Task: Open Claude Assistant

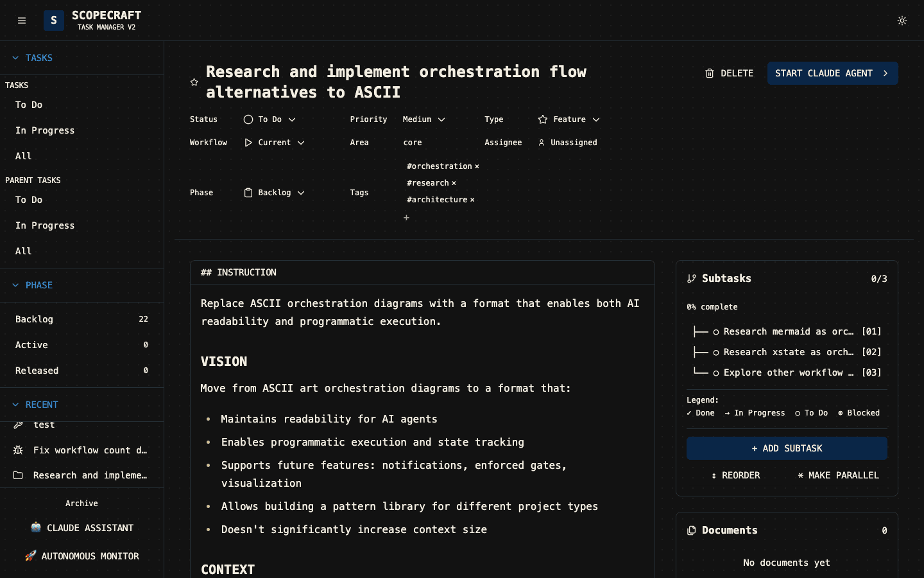Action: click(81, 528)
